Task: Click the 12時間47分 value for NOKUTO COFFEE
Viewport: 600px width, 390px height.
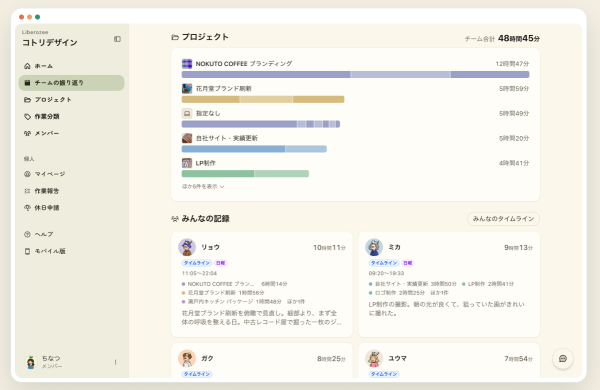Action: click(x=512, y=64)
